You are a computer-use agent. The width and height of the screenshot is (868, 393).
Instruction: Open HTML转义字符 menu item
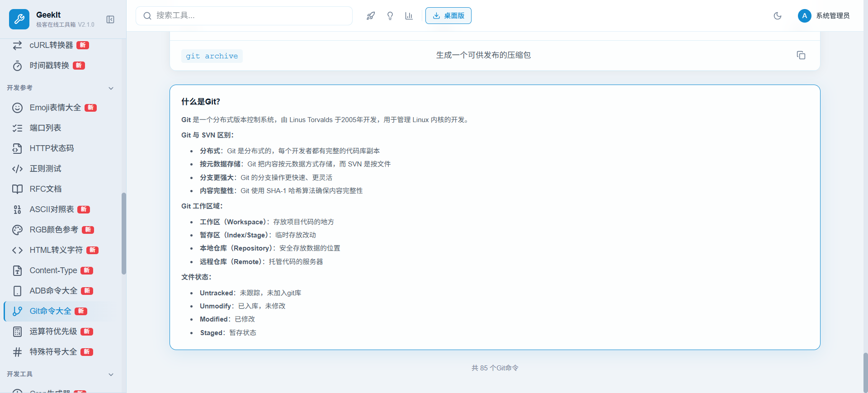tap(60, 250)
